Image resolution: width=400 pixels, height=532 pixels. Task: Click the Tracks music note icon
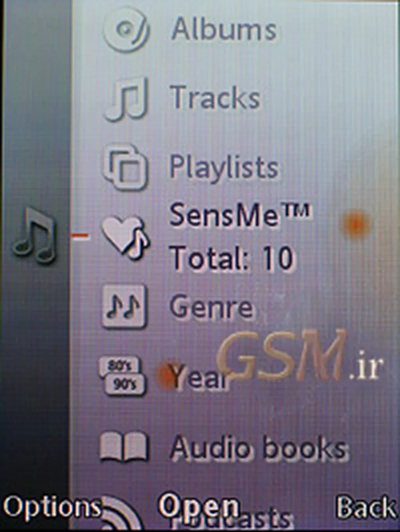click(127, 98)
